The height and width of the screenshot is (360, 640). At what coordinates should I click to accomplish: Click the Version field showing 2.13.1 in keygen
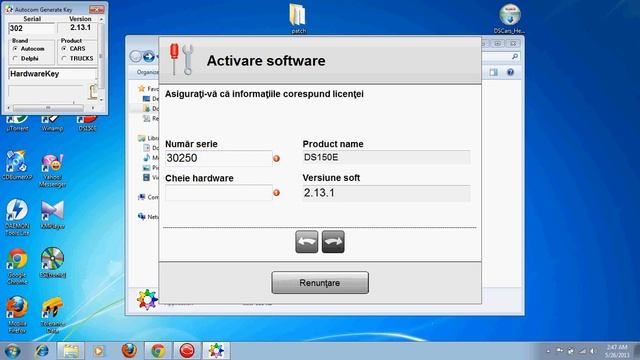click(78, 28)
